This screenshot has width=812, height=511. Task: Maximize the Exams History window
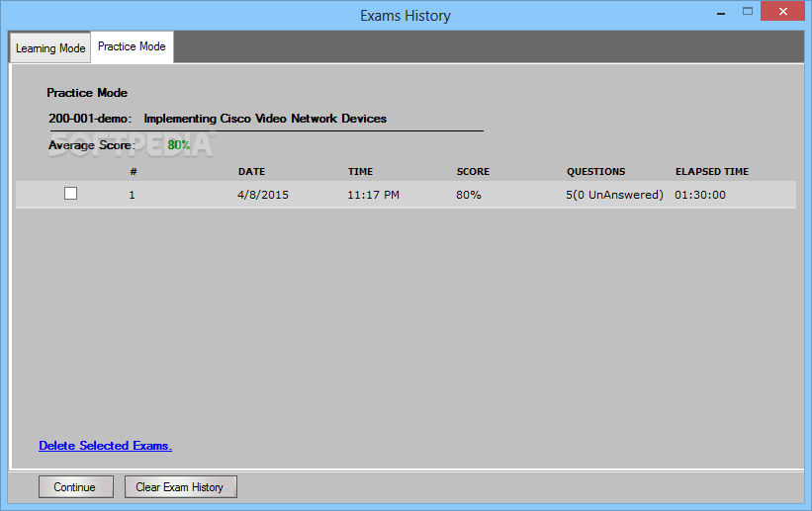[748, 12]
